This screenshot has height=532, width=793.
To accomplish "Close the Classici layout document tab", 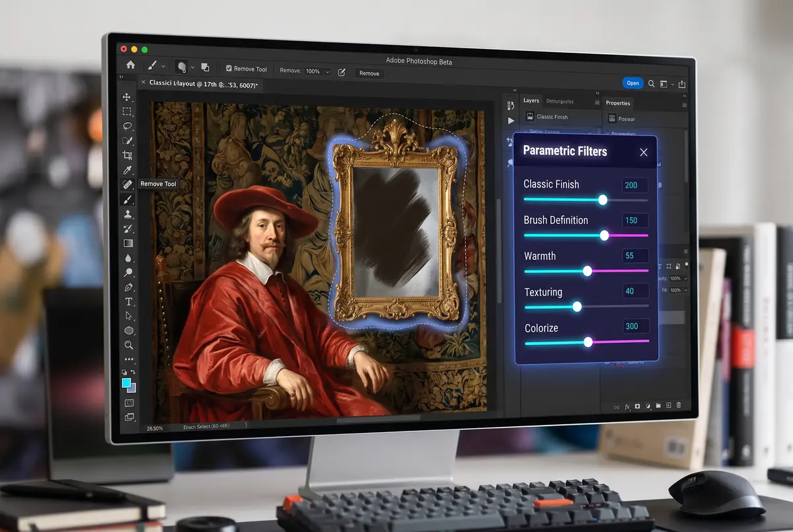I will (x=142, y=83).
